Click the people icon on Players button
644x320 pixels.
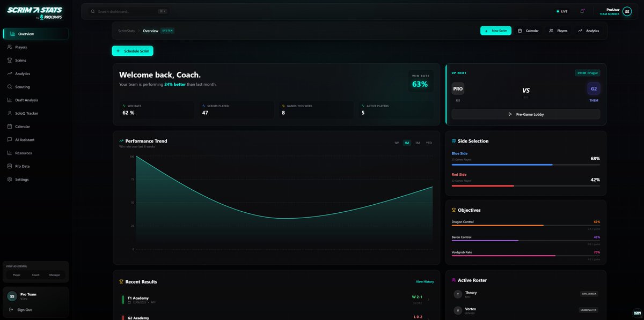tap(551, 31)
